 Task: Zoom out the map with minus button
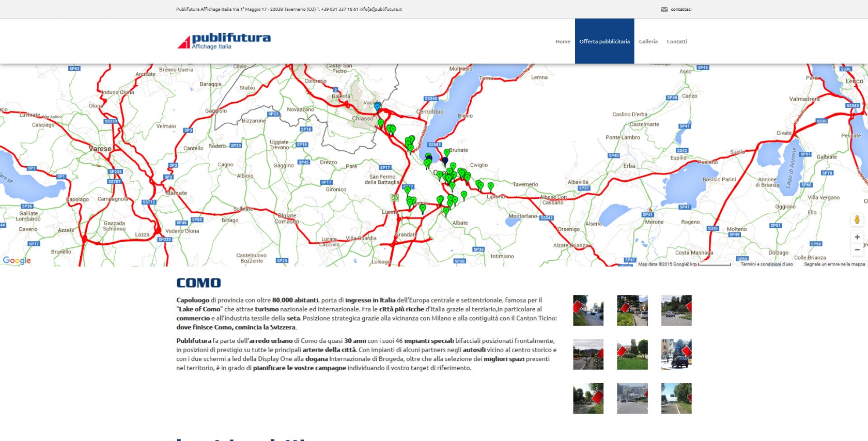[x=857, y=249]
